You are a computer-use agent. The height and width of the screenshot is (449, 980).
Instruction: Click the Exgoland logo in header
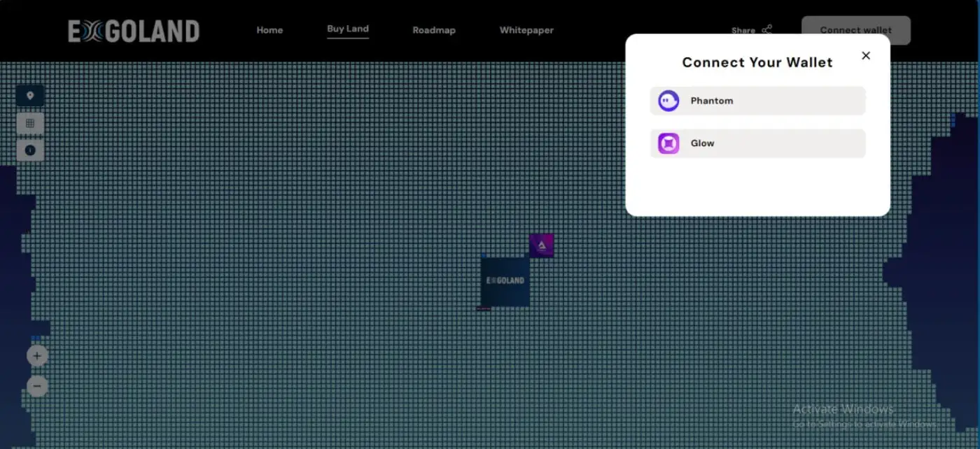[134, 31]
